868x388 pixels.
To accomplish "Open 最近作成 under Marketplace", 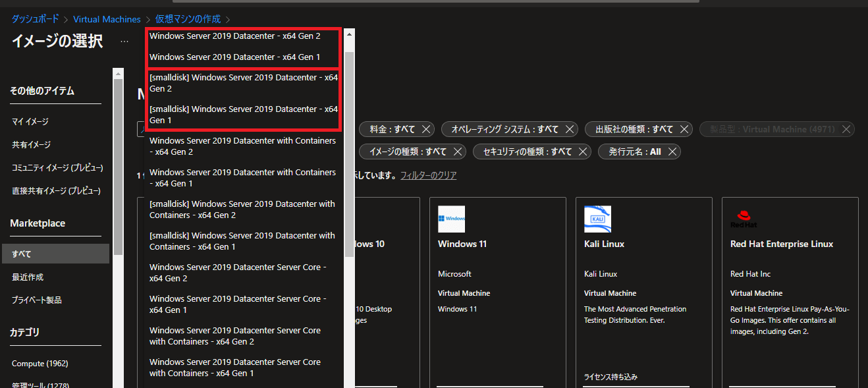I will point(28,277).
